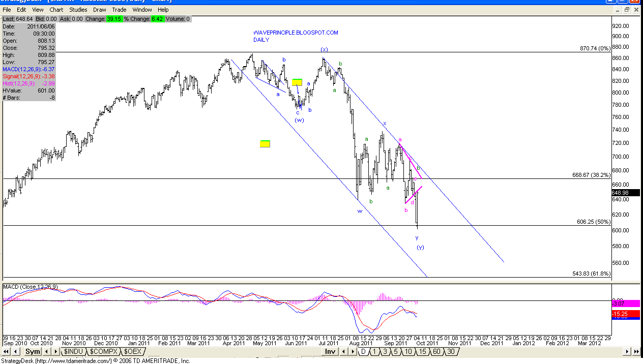Click the green Change value 39.15

114,19
